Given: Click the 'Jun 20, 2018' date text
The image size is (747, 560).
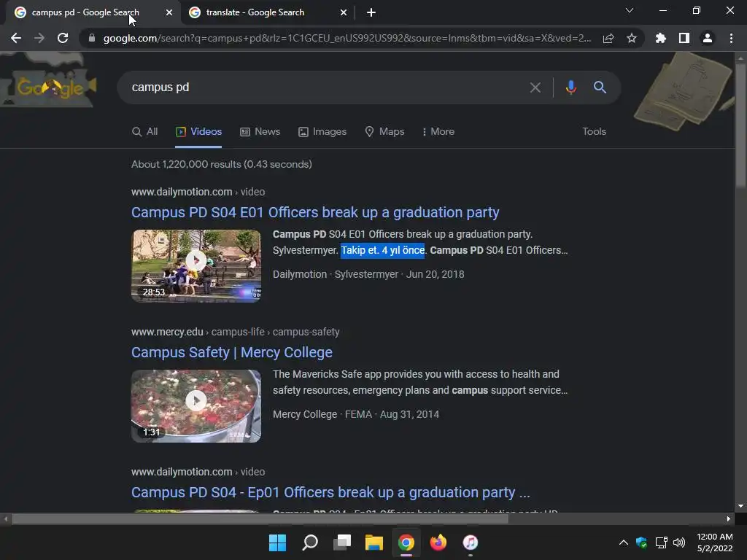Looking at the screenshot, I should [x=435, y=274].
